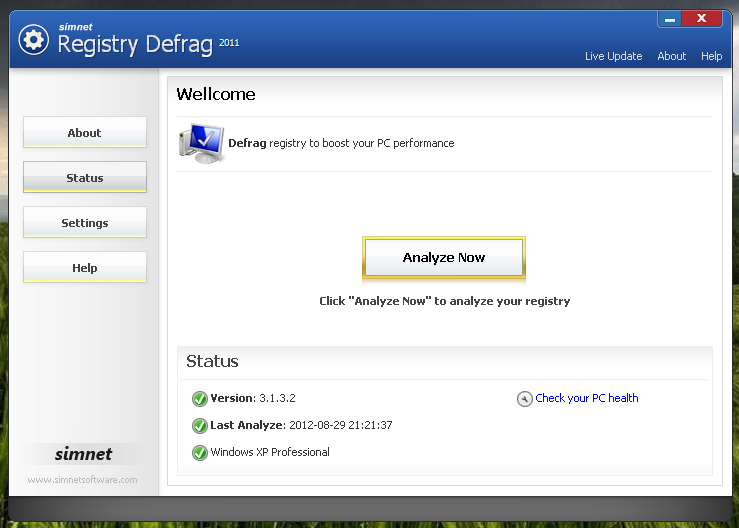This screenshot has height=528, width=739.
Task: Click the green checkmark beside Windows XP Professional
Action: 199,452
